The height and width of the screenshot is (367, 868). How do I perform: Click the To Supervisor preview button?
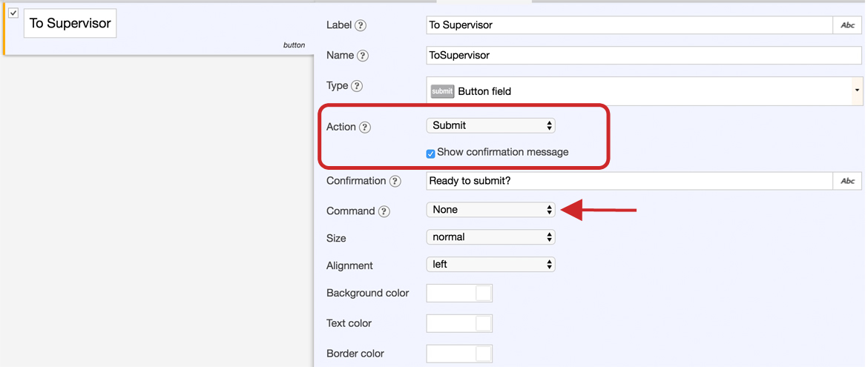70,24
